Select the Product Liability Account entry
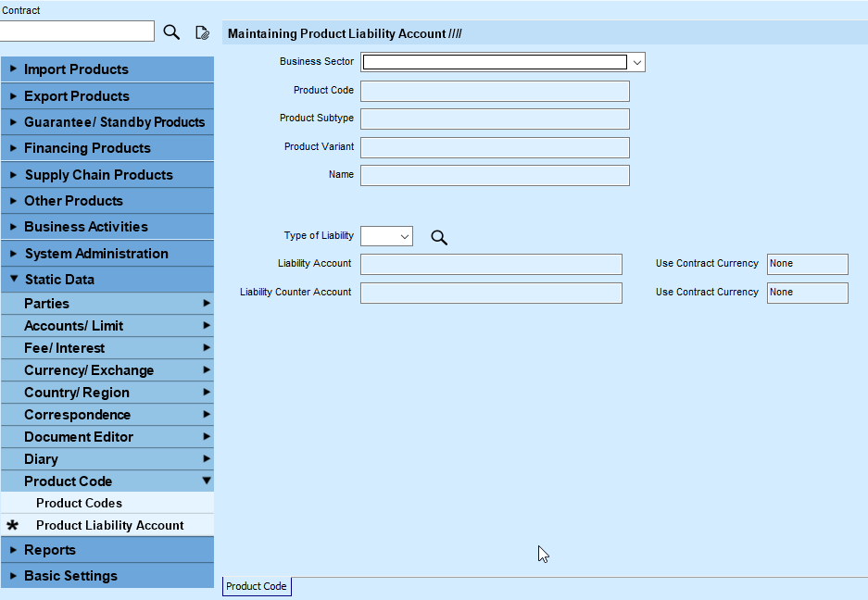This screenshot has width=868, height=600. coord(109,525)
